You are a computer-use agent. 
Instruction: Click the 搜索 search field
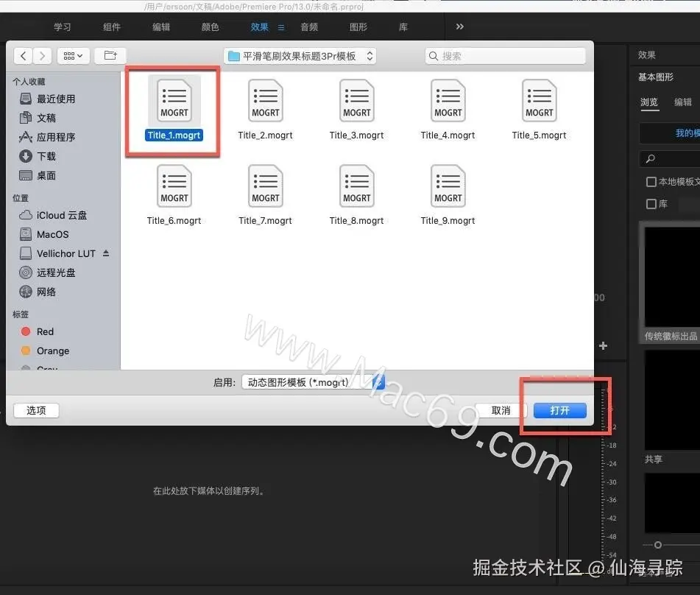(506, 56)
